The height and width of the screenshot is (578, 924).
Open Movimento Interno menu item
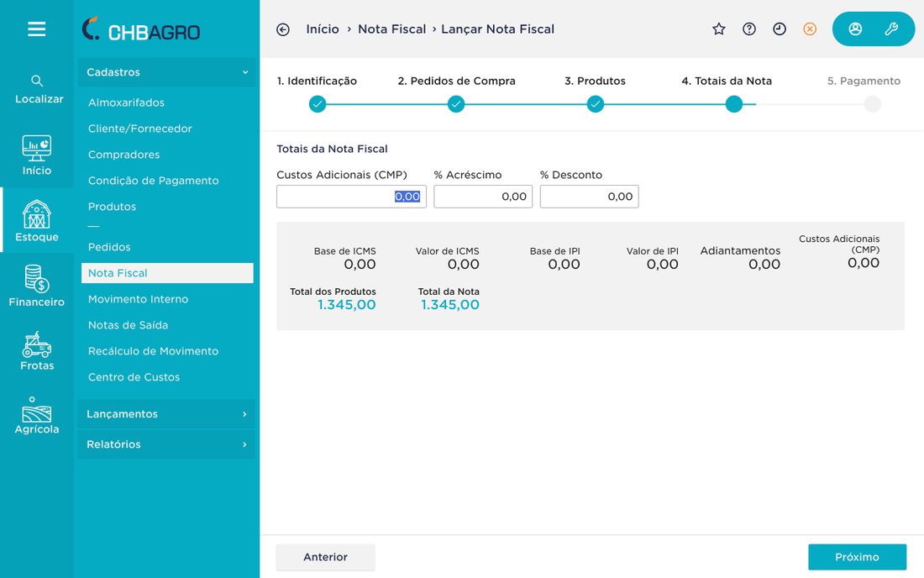pyautogui.click(x=138, y=299)
